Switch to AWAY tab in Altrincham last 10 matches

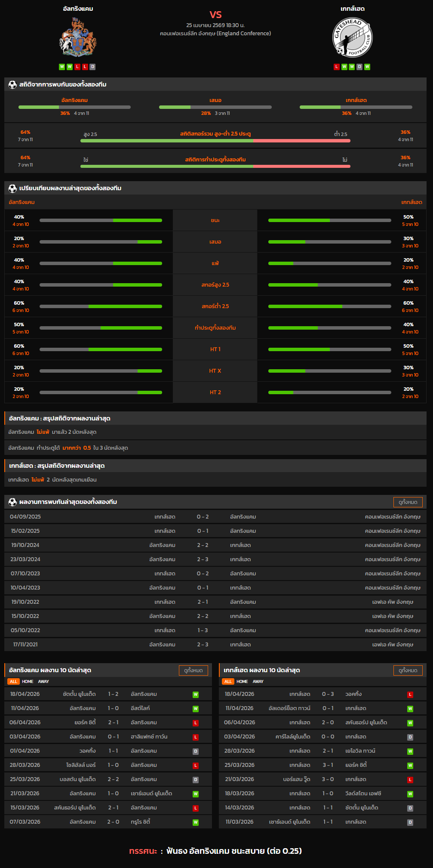pyautogui.click(x=43, y=682)
